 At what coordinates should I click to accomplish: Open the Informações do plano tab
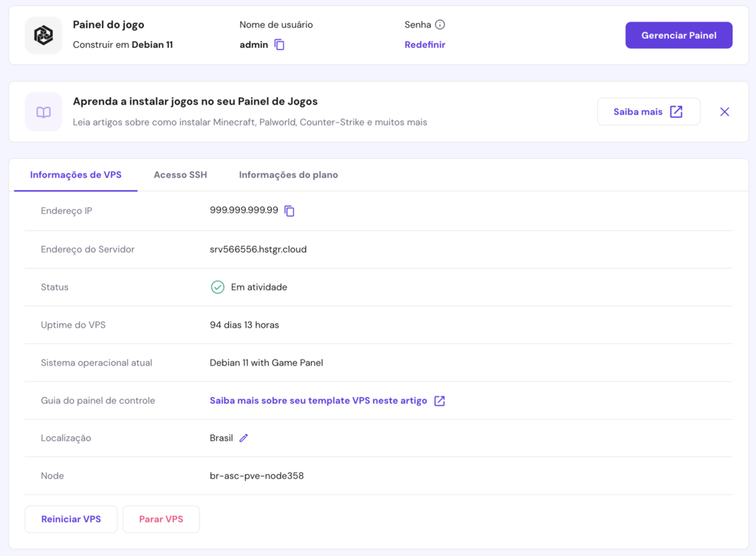click(288, 175)
